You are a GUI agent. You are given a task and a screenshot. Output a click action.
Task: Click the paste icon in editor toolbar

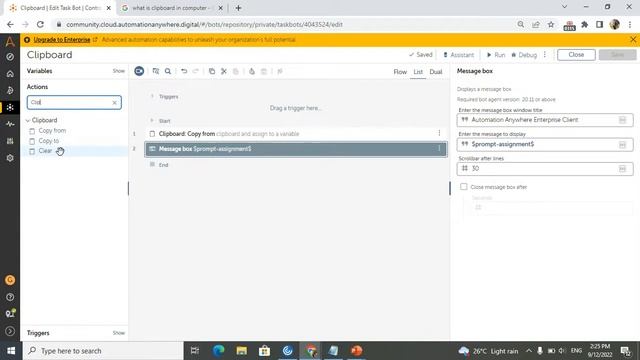[236, 71]
